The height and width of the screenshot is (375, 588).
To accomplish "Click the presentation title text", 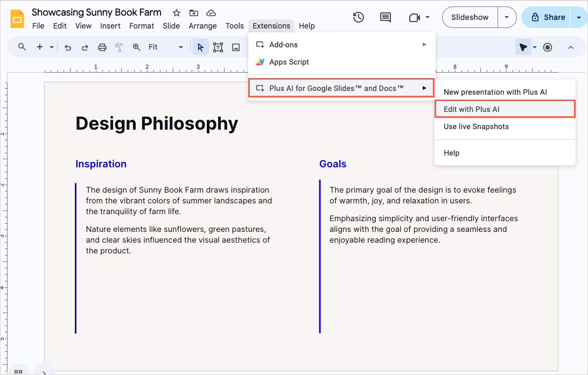I will coord(96,12).
